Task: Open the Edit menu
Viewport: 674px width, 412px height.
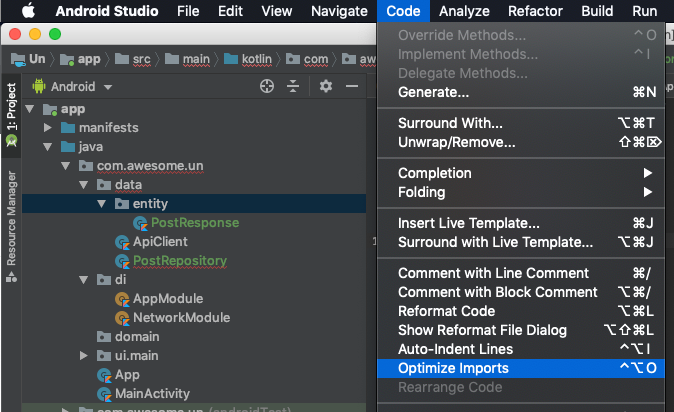Action: pos(230,11)
